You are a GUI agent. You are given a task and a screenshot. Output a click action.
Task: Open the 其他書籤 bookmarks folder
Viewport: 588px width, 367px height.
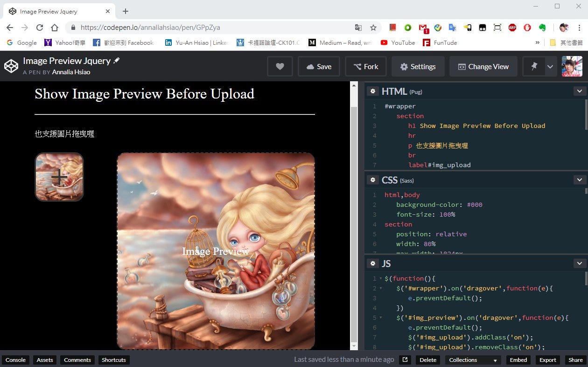point(566,42)
